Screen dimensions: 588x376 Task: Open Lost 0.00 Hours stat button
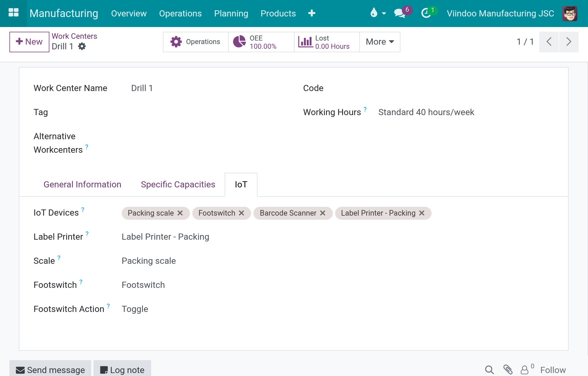(x=327, y=42)
